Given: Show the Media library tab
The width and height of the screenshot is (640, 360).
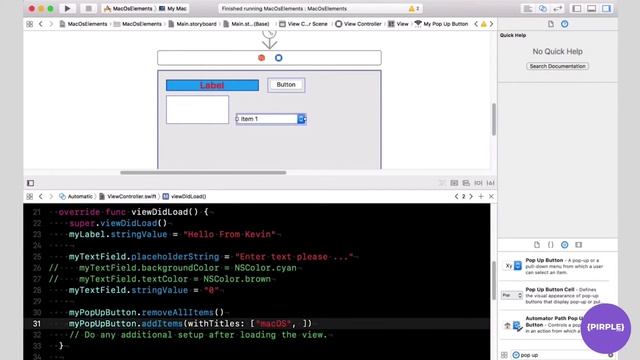Looking at the screenshot, I should point(578,245).
